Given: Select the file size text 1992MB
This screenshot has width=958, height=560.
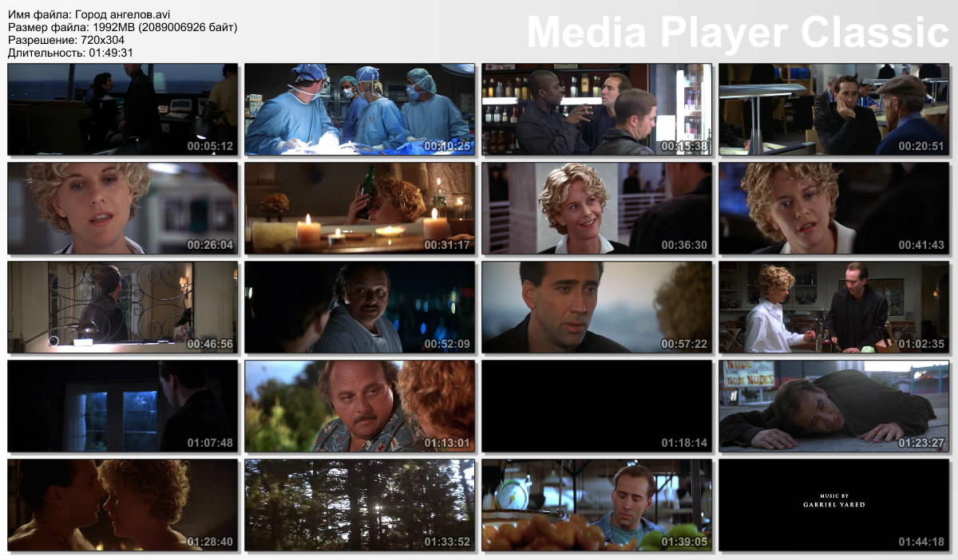Looking at the screenshot, I should point(112,27).
